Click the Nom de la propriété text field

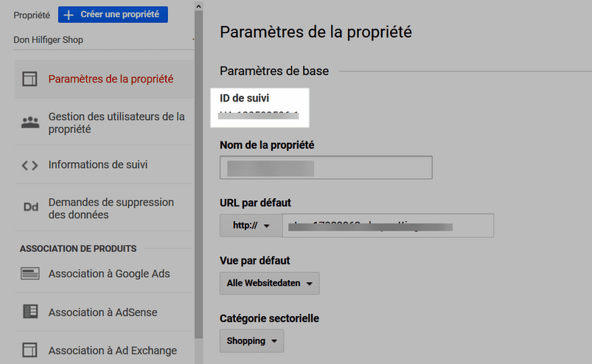coord(326,167)
